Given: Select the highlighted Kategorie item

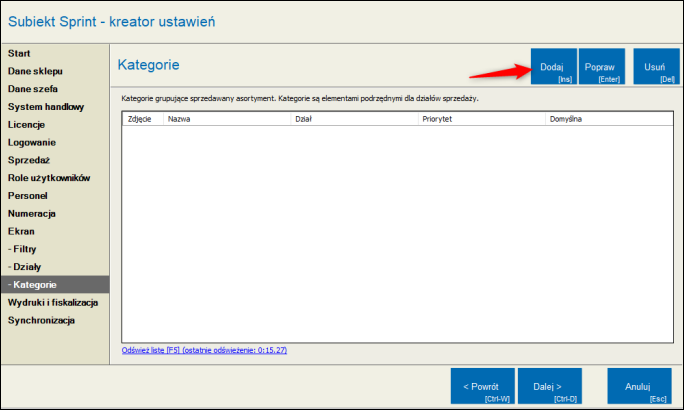Looking at the screenshot, I should coord(55,284).
